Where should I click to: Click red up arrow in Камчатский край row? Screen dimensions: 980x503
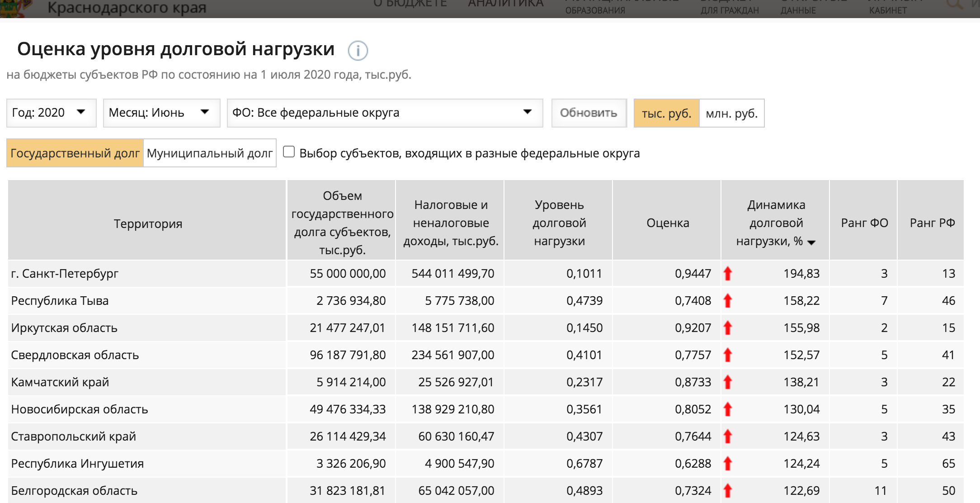[727, 382]
